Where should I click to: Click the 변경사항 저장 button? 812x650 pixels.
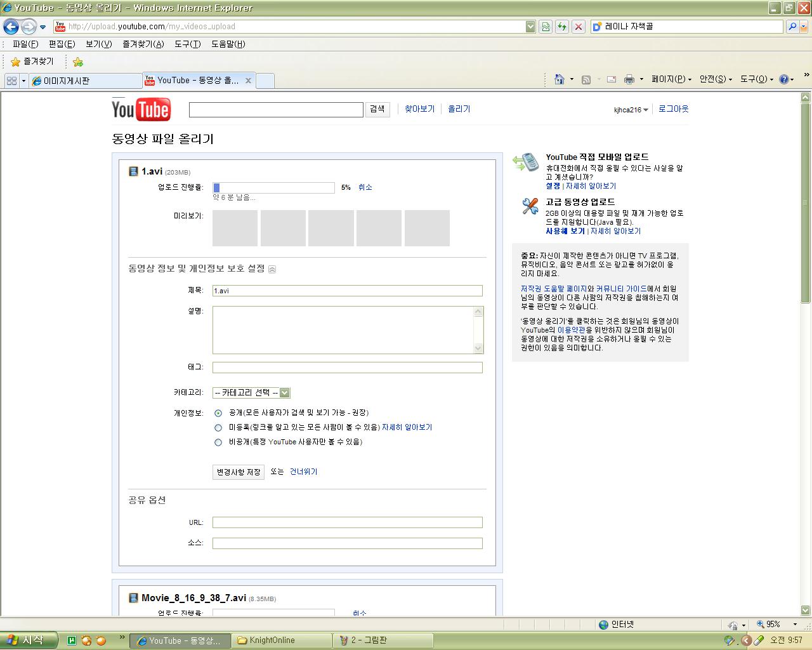pos(239,472)
